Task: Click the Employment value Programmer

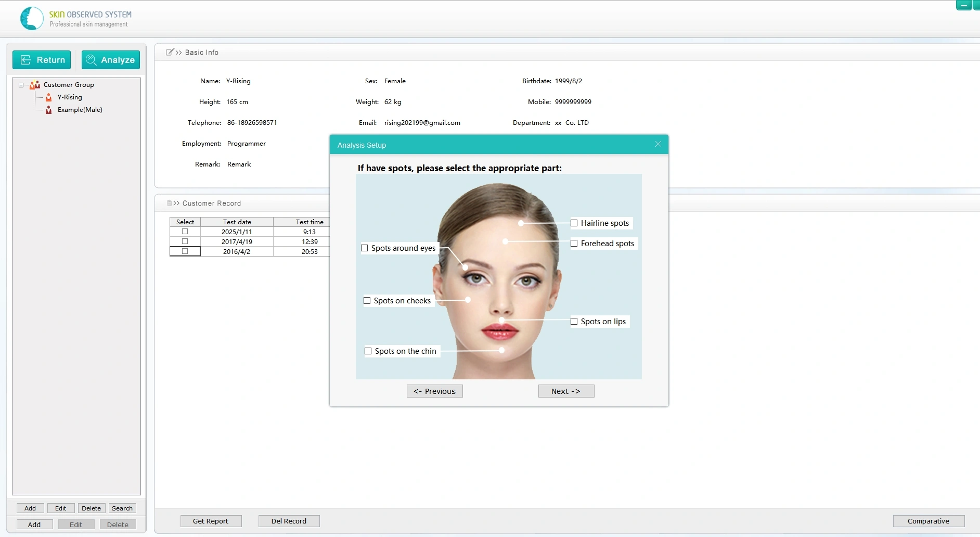Action: coord(247,144)
